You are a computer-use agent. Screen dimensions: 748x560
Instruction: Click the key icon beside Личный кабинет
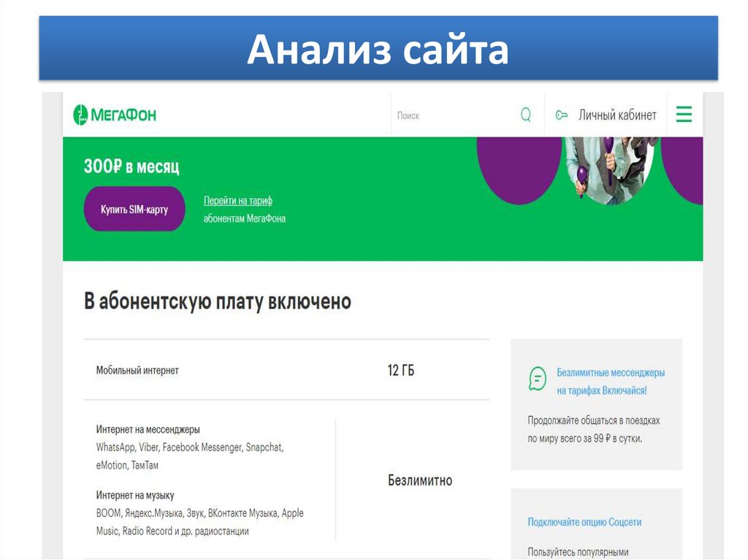562,115
